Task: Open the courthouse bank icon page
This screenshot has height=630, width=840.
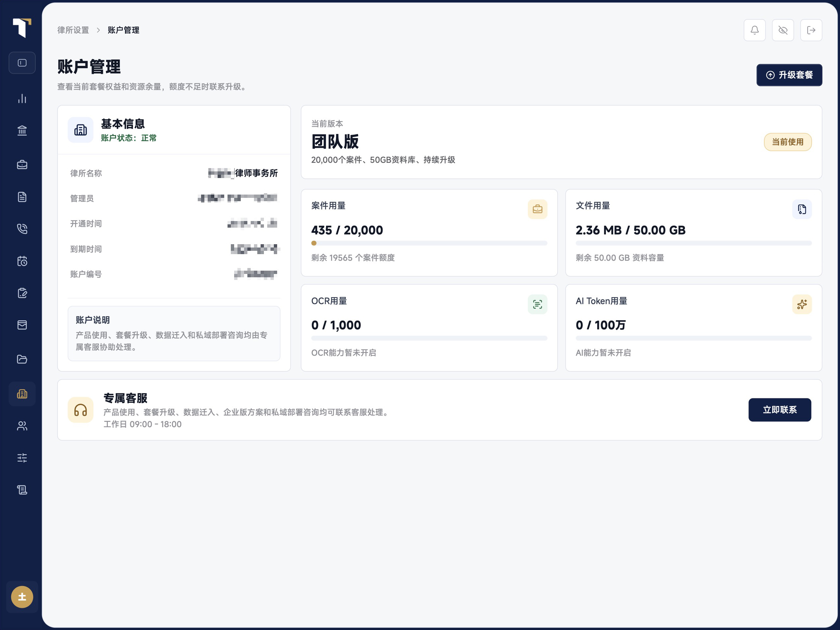Action: pos(22,131)
